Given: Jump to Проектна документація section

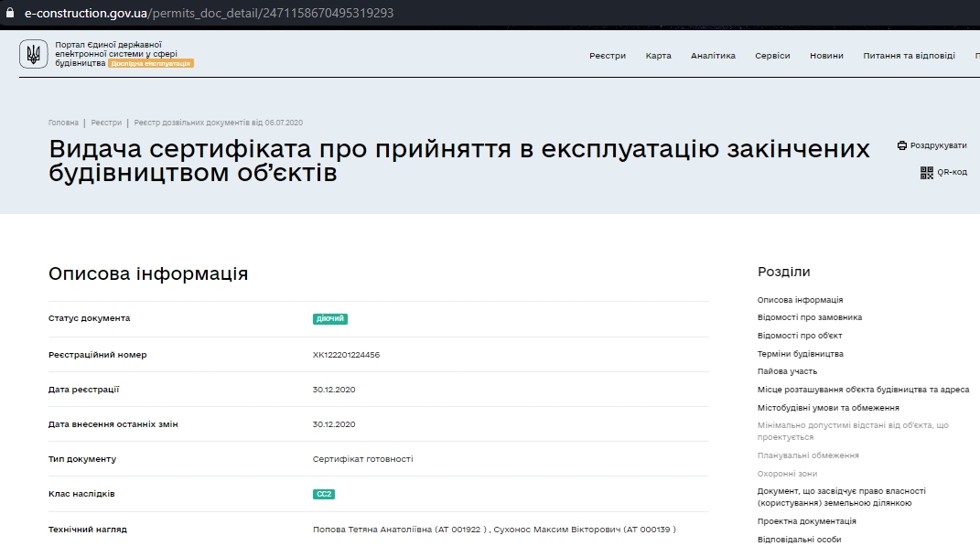Looking at the screenshot, I should pos(806,521).
